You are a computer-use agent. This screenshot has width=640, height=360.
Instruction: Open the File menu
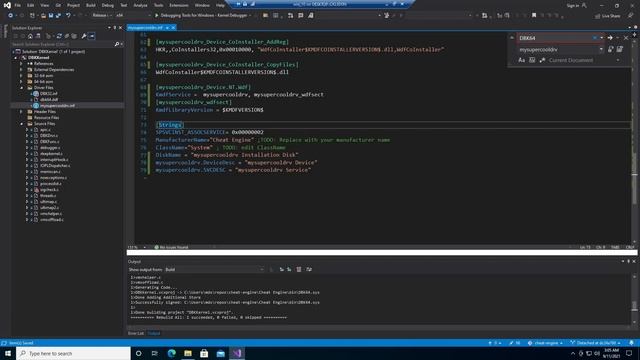(x=18, y=5)
